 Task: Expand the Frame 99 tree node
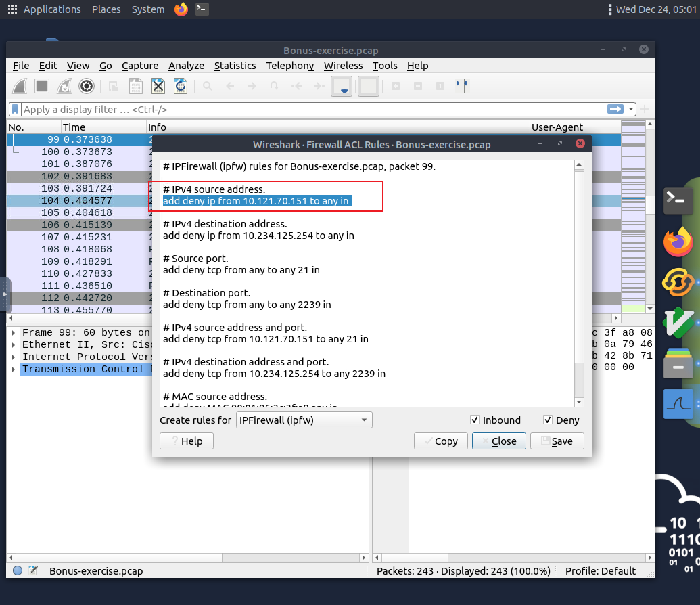[x=14, y=332]
